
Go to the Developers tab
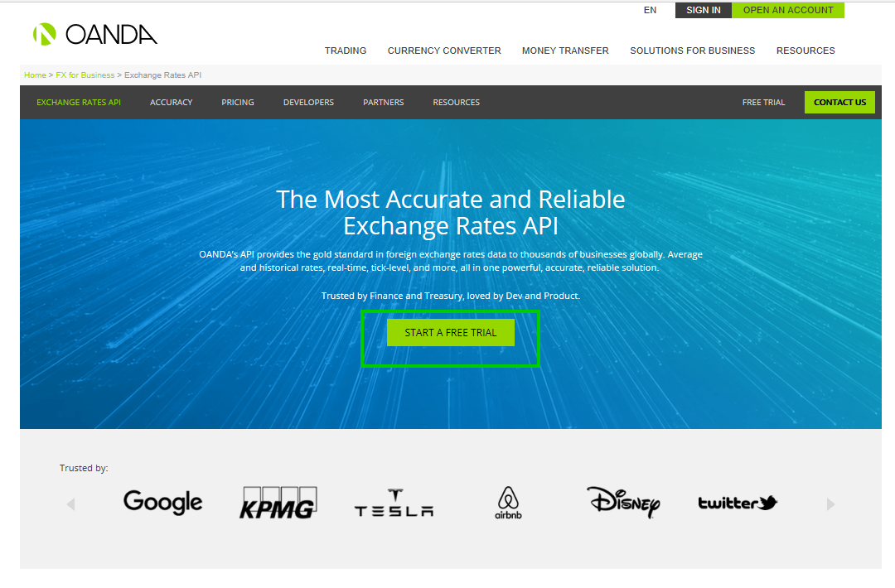pos(308,103)
